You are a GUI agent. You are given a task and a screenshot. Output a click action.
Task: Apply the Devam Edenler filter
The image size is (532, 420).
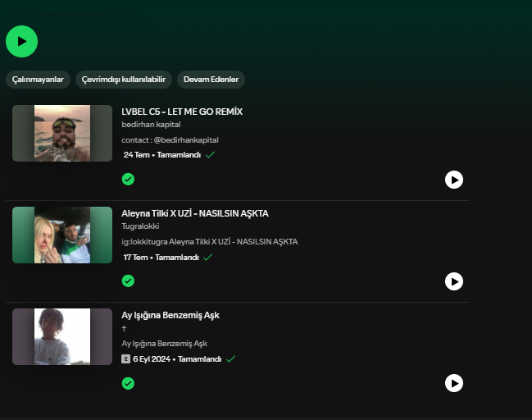211,80
